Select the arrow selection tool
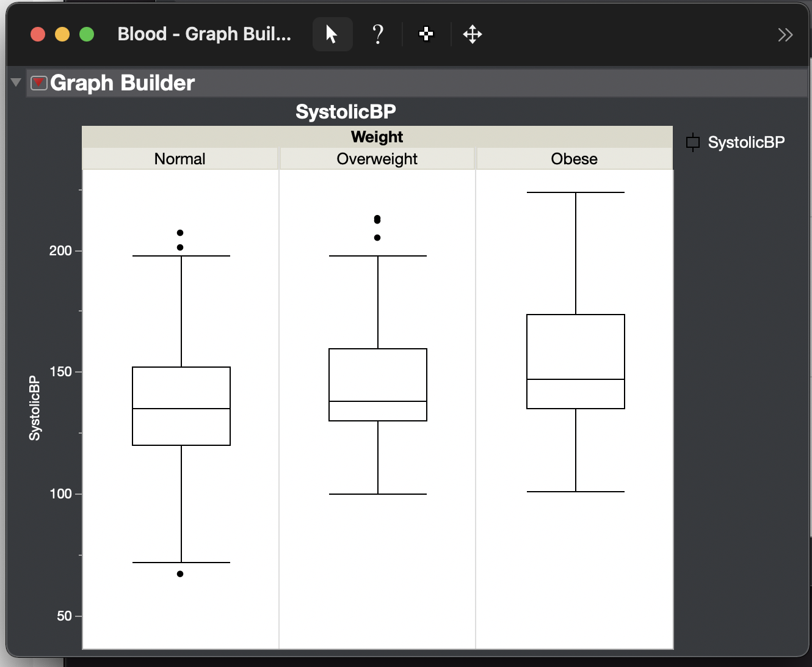The width and height of the screenshot is (812, 667). pos(332,34)
